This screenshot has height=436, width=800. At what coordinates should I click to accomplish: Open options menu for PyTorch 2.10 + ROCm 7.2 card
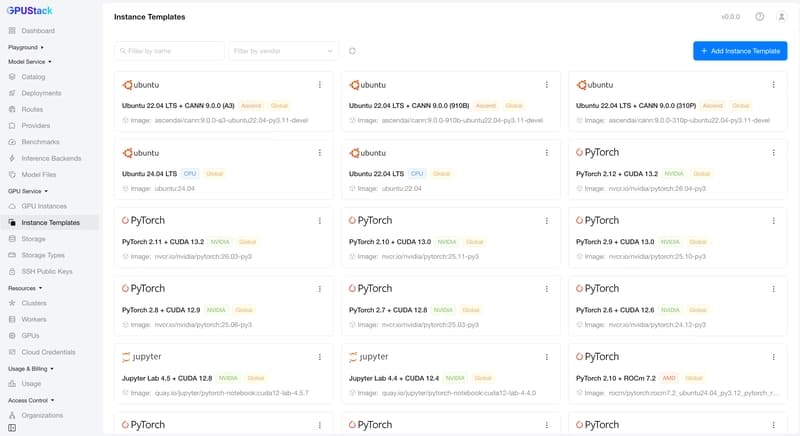pos(773,357)
